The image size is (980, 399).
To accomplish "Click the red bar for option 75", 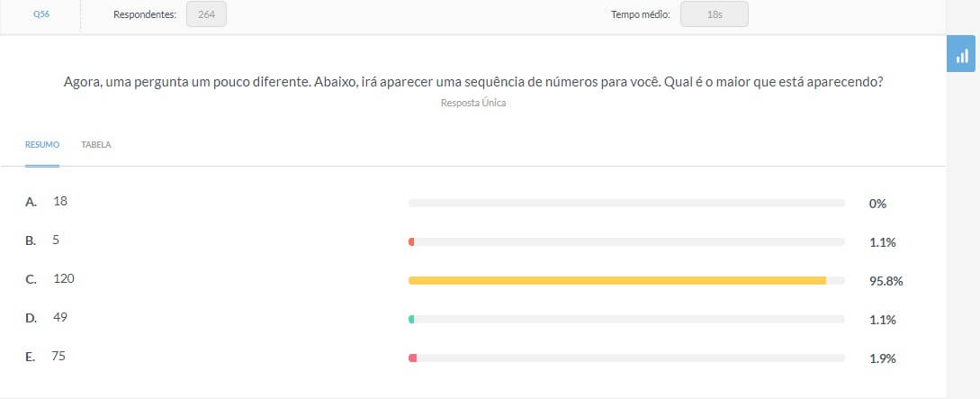I will pos(412,358).
